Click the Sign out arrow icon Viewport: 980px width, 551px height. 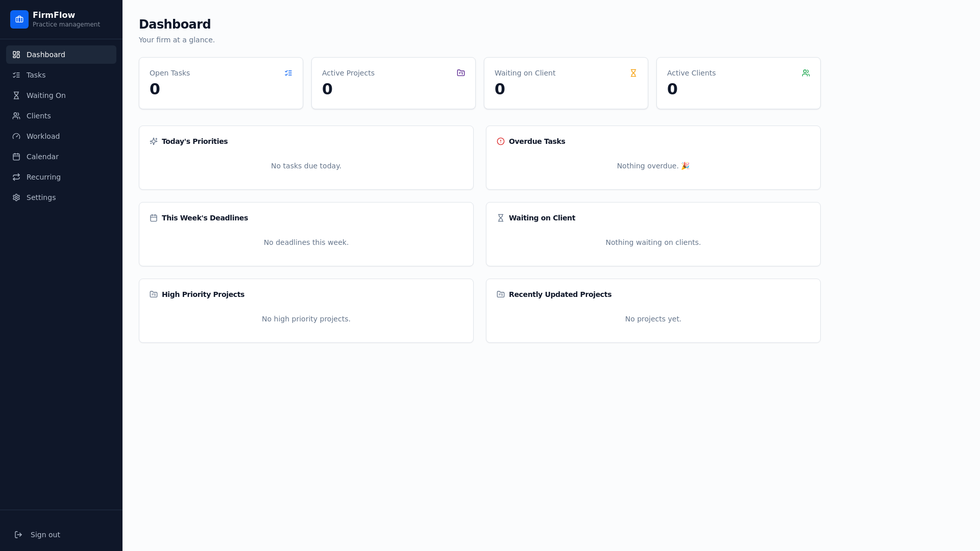tap(18, 535)
